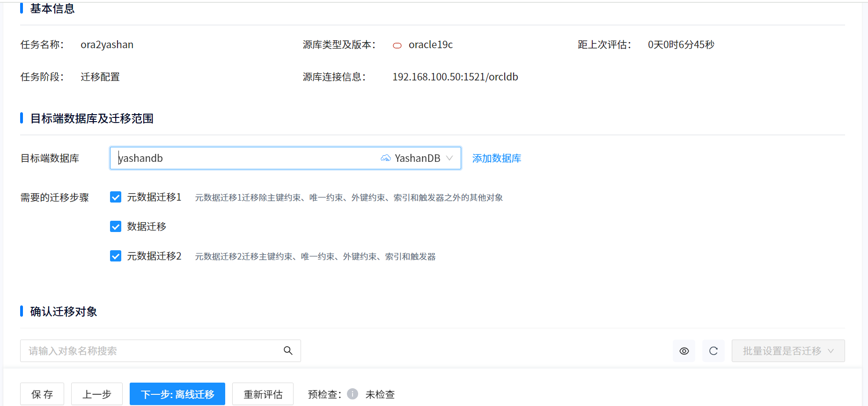The width and height of the screenshot is (868, 406).
Task: Click the YashanDB cloud icon
Action: 386,158
